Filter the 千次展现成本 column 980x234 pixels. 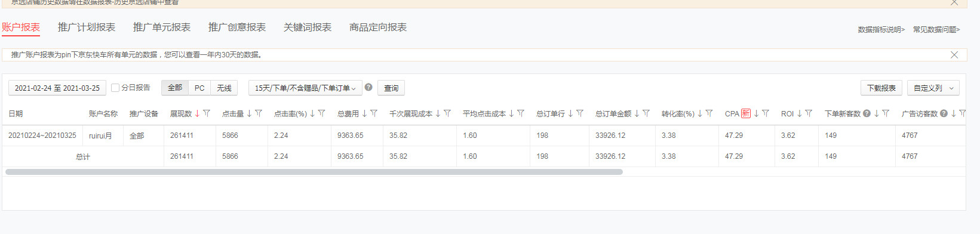tap(447, 113)
